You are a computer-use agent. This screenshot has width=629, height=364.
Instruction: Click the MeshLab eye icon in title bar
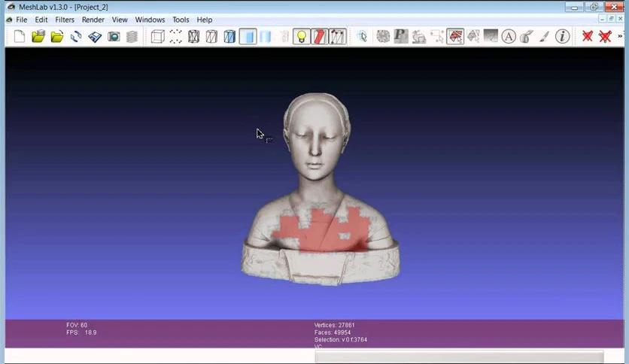click(11, 7)
